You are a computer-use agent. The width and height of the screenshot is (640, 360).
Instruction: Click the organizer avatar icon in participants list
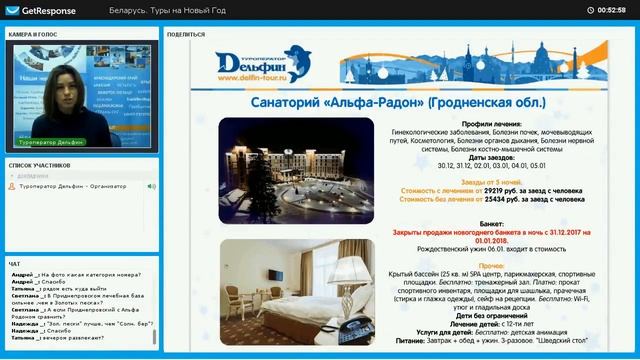[12, 186]
